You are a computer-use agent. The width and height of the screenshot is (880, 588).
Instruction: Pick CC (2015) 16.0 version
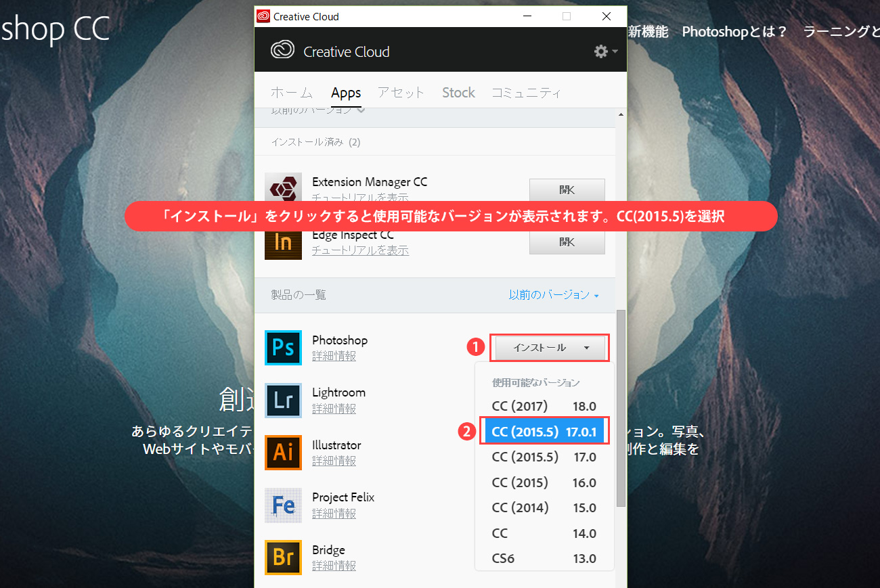coord(544,483)
